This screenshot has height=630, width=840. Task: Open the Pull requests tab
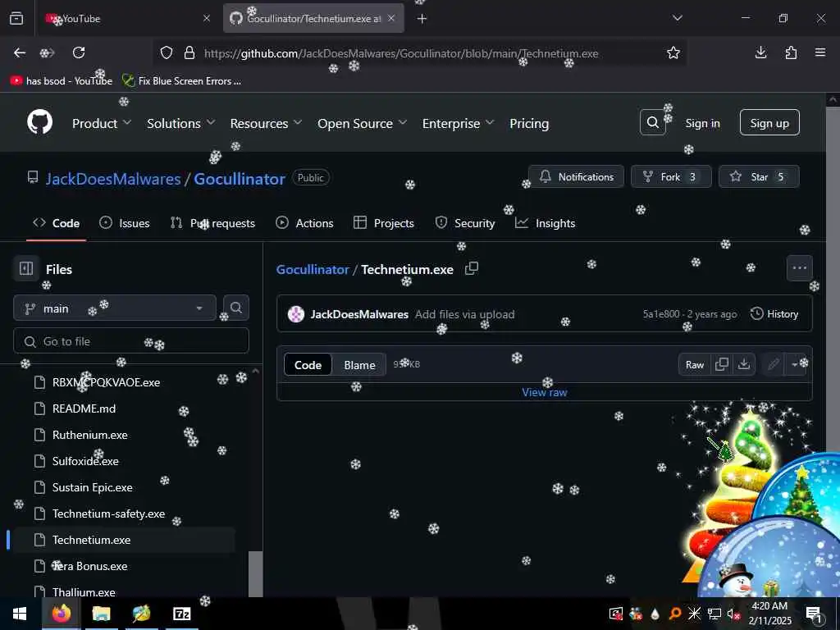(212, 223)
